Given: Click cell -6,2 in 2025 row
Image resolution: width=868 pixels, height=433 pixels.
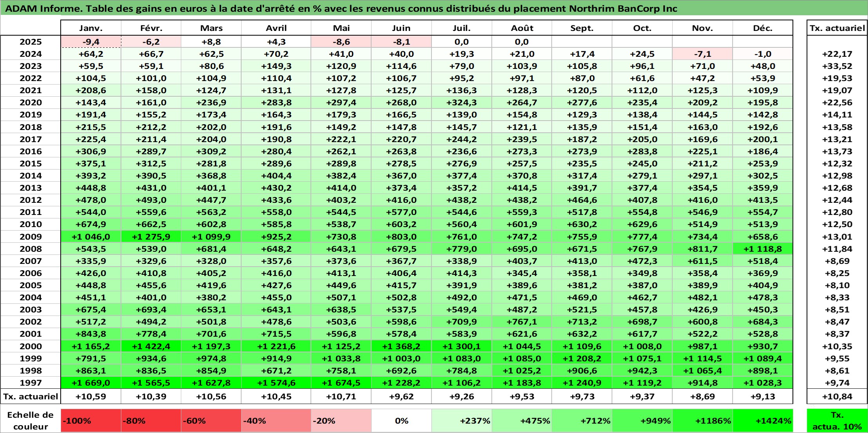Looking at the screenshot, I should pos(151,42).
